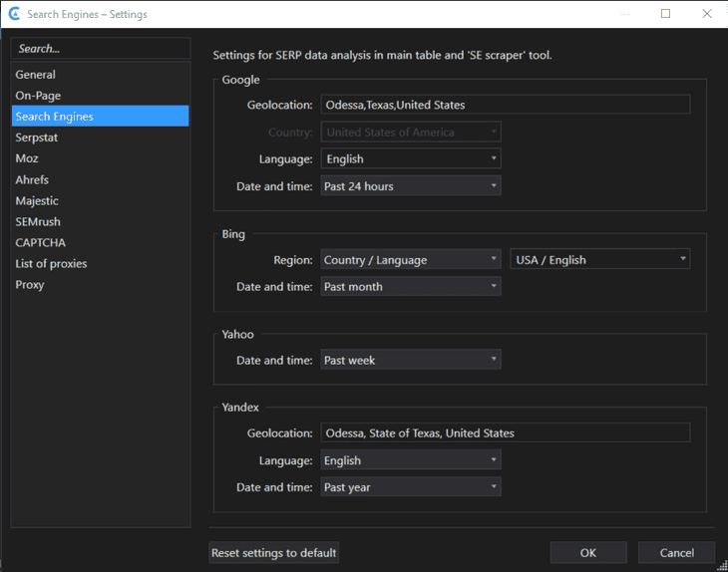Open Majestic settings
The width and height of the screenshot is (728, 572).
tap(37, 200)
